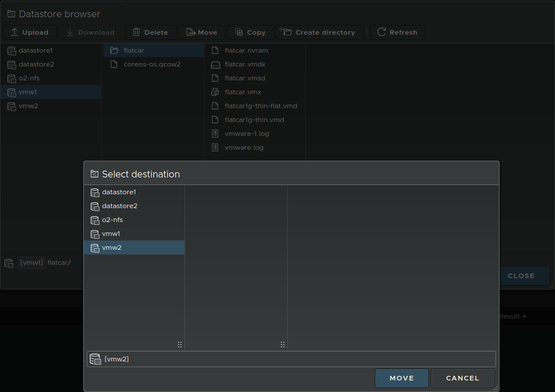Click Refresh circular arrow icon
The image size is (555, 392).
click(x=382, y=32)
